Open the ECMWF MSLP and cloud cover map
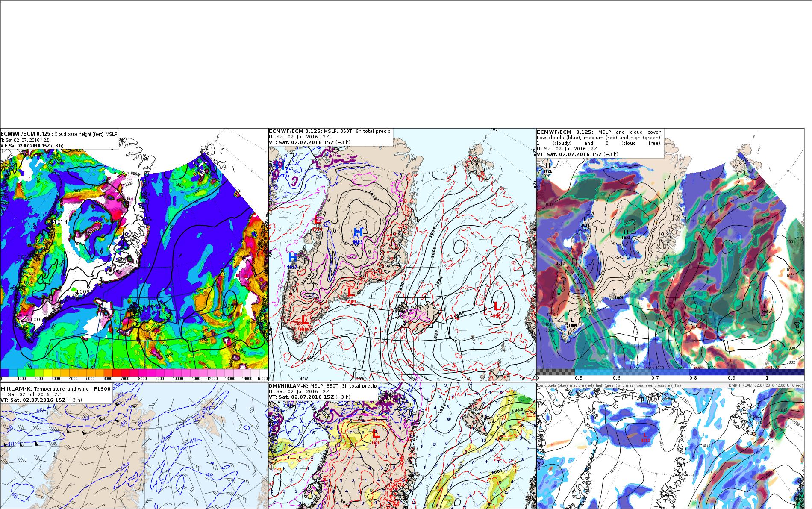The height and width of the screenshot is (509, 812). pos(670,255)
